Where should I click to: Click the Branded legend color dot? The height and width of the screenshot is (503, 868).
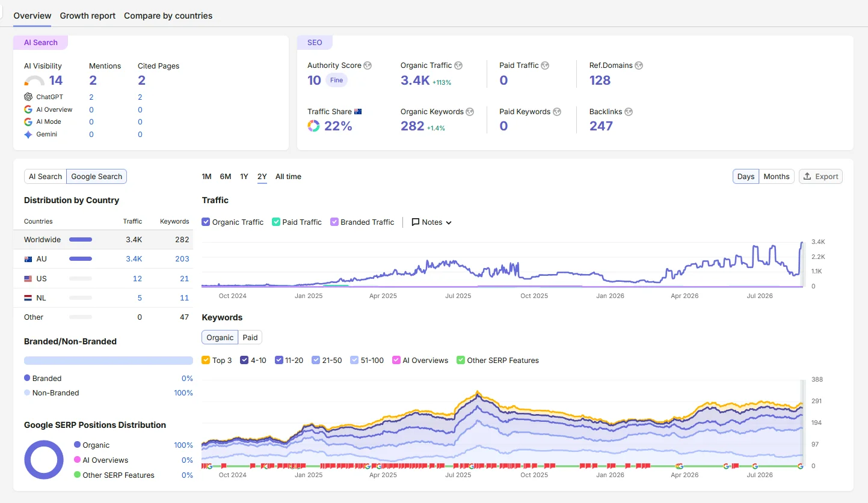27,378
